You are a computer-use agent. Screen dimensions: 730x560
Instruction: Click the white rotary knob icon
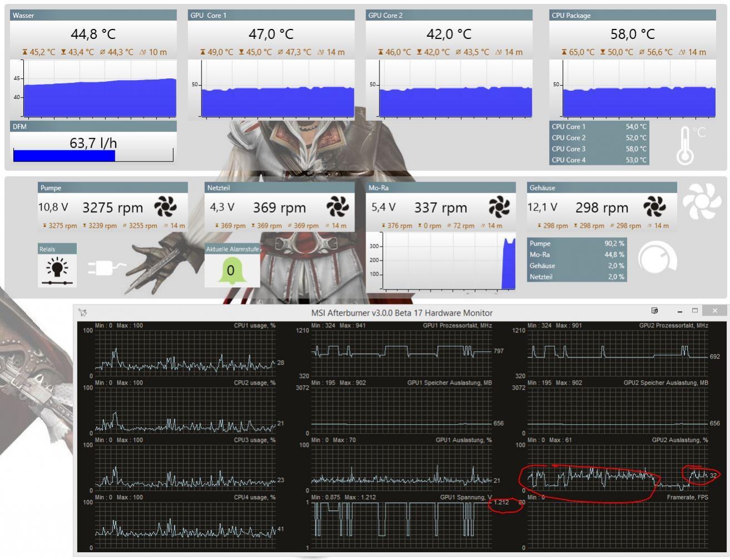pos(658,259)
